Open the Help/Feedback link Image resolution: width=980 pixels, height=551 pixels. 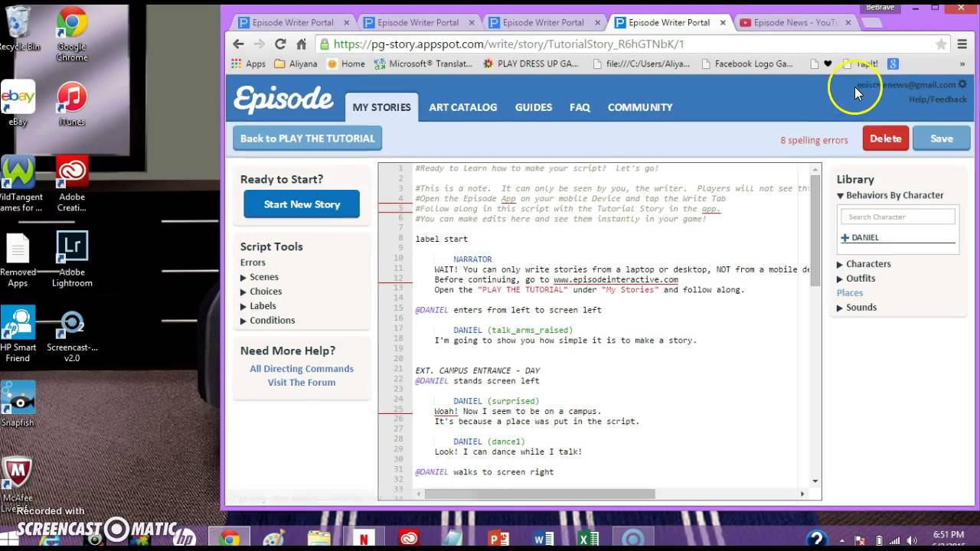point(938,99)
